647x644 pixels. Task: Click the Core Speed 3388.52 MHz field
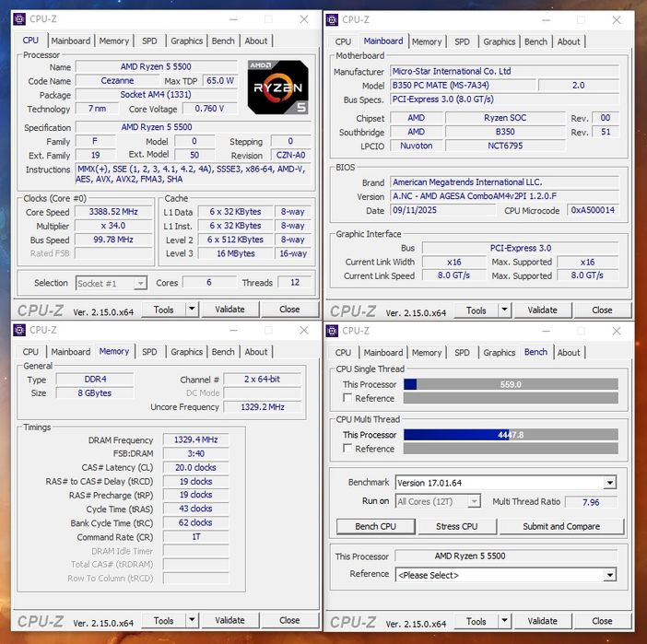pos(113,212)
